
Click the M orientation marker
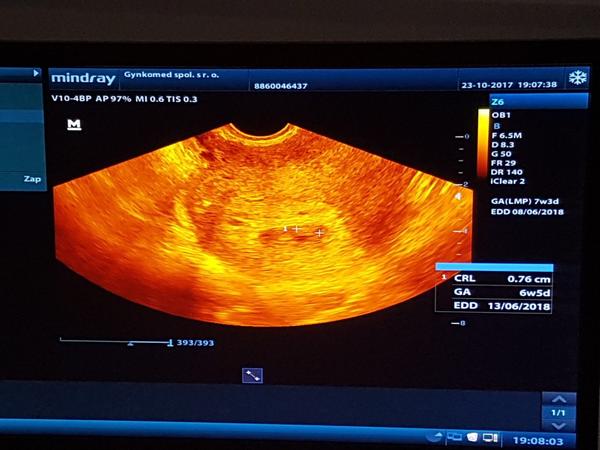pyautogui.click(x=73, y=125)
